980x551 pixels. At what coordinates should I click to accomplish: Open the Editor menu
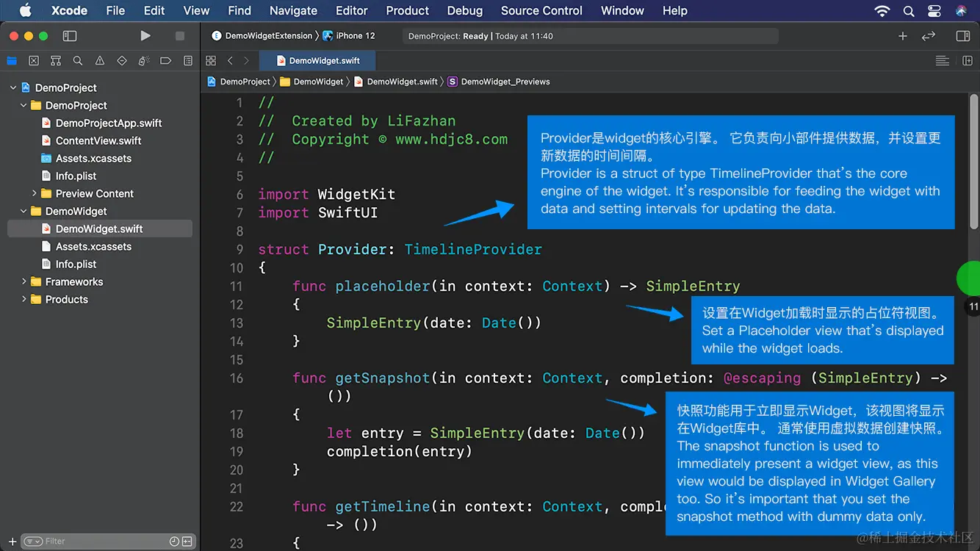pos(351,10)
